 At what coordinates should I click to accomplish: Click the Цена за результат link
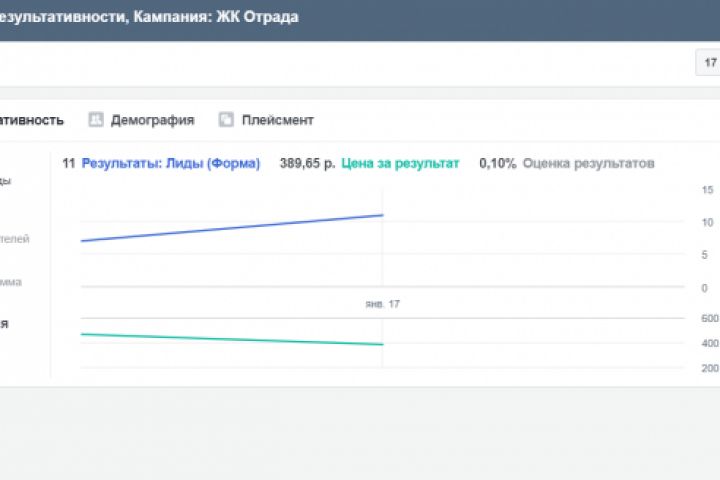[x=400, y=163]
